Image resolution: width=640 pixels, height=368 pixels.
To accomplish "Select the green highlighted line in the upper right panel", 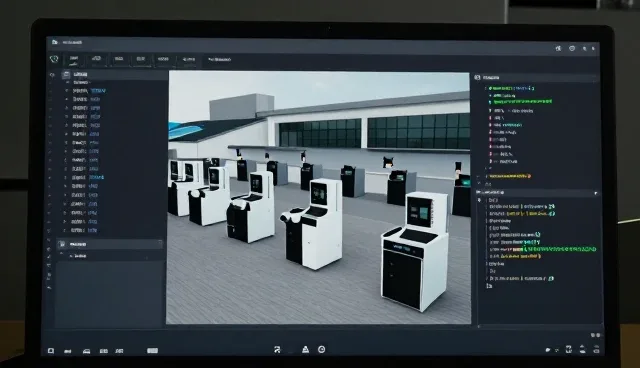I will (x=522, y=102).
